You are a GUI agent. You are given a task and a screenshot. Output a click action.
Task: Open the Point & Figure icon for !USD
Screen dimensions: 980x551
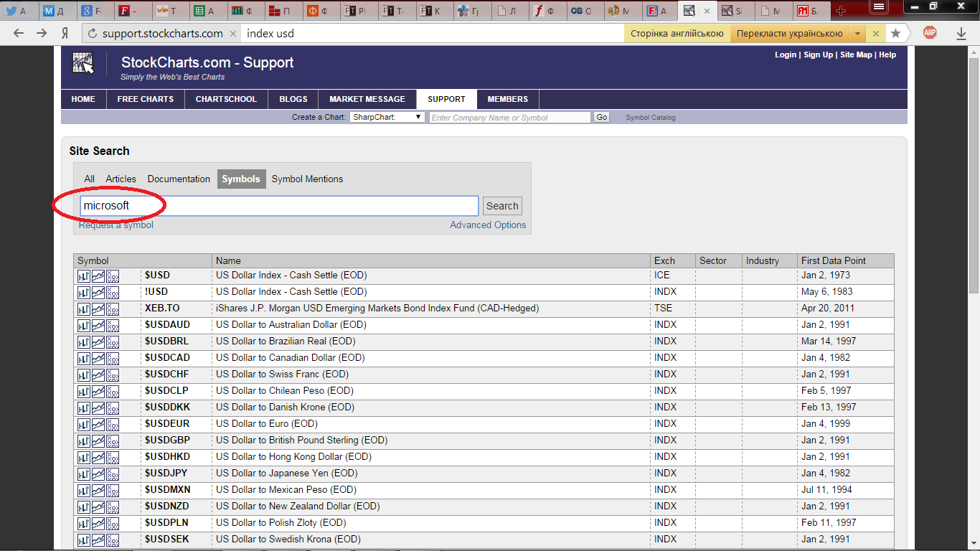tap(113, 292)
